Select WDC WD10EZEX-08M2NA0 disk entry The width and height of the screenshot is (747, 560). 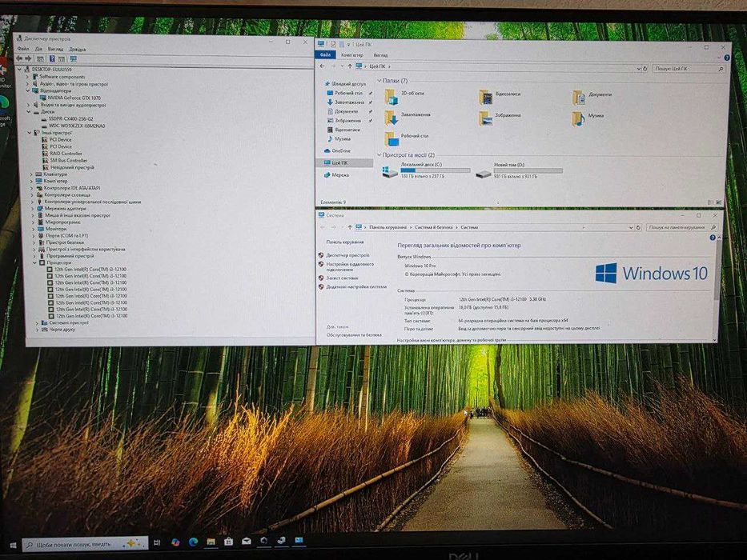click(x=77, y=126)
